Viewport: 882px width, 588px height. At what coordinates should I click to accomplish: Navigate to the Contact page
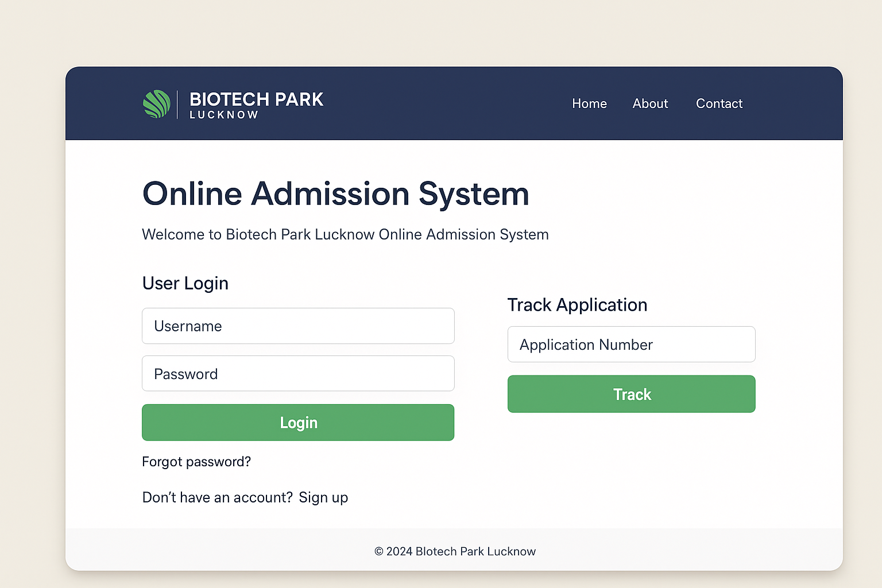(x=719, y=104)
